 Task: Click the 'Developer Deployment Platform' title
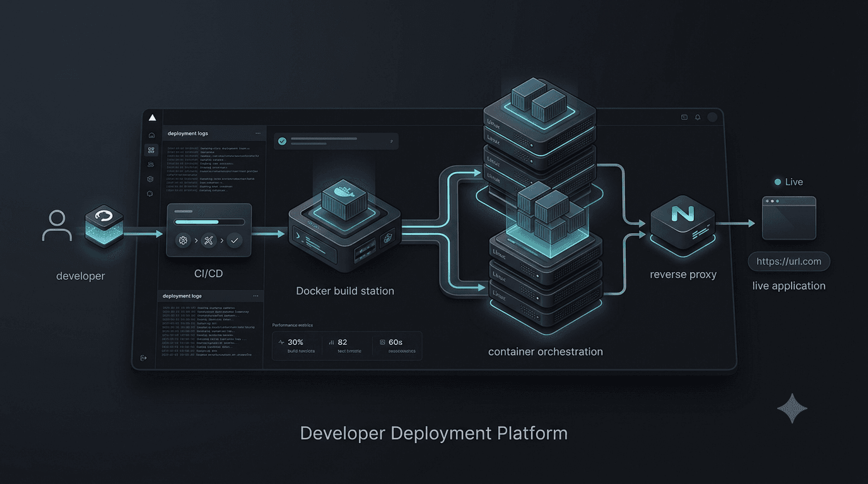433,434
